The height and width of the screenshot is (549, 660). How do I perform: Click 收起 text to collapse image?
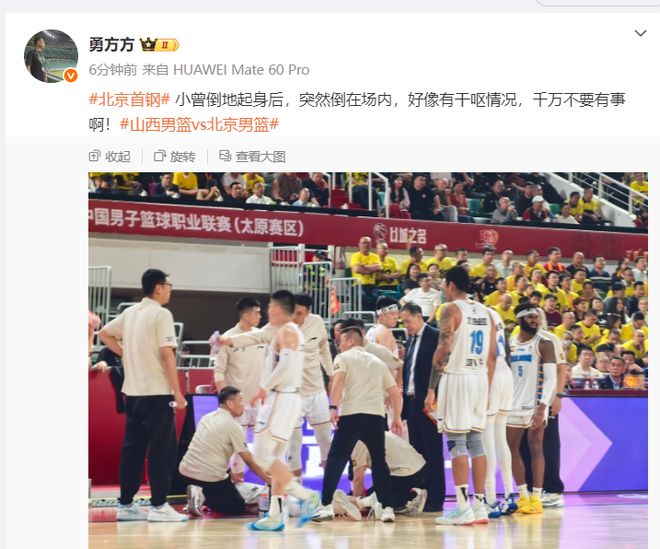tap(118, 157)
